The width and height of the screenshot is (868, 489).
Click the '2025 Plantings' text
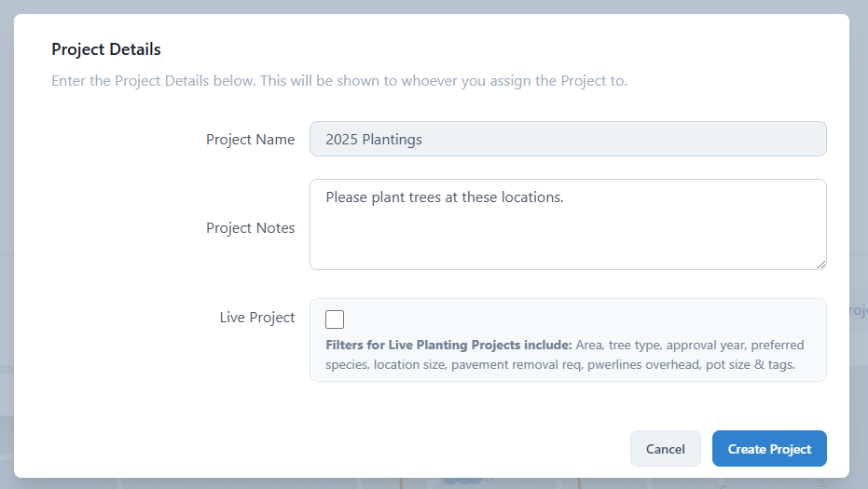coord(374,139)
